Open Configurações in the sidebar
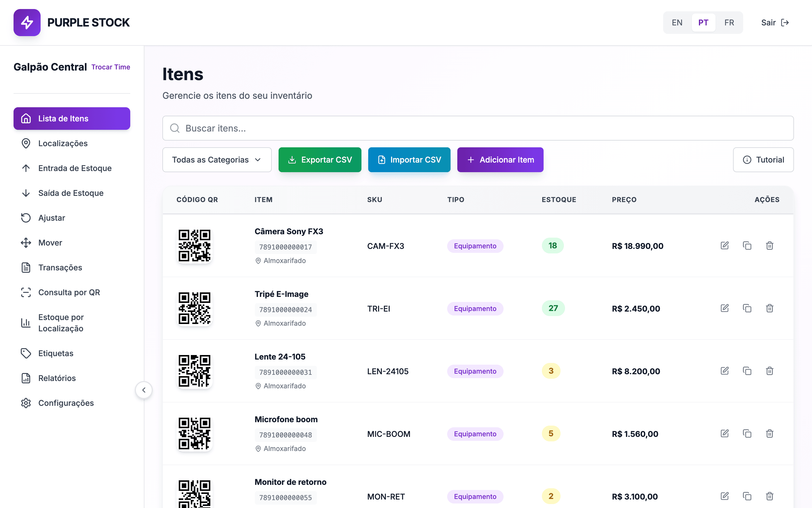Image resolution: width=812 pixels, height=508 pixels. coord(72,403)
